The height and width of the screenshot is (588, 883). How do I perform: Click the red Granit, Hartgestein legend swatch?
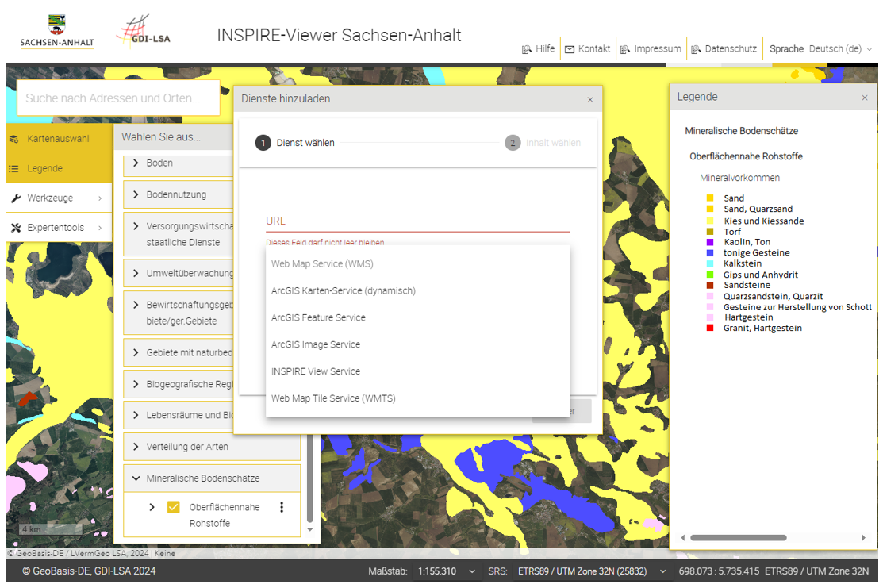(709, 328)
